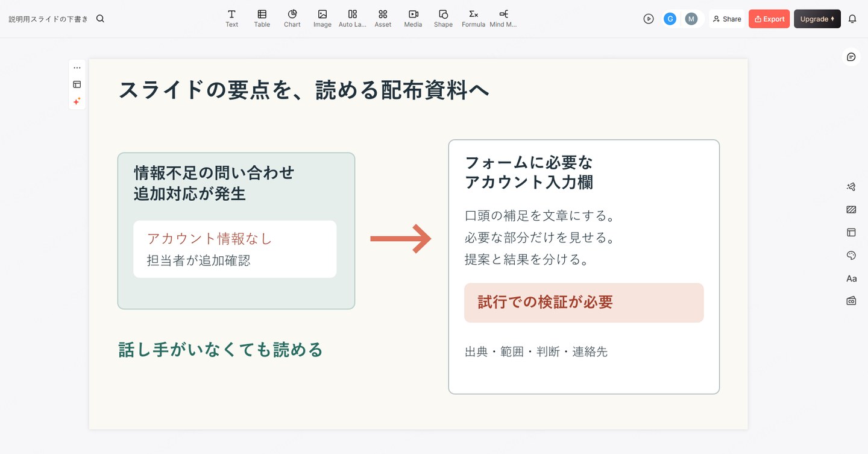Image resolution: width=868 pixels, height=454 pixels.
Task: Select text 必要な部分だけを見せる。
Action: click(539, 238)
